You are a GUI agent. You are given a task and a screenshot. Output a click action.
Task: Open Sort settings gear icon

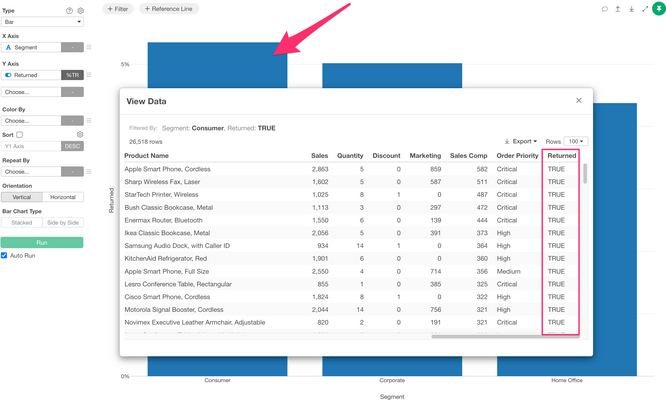click(80, 135)
